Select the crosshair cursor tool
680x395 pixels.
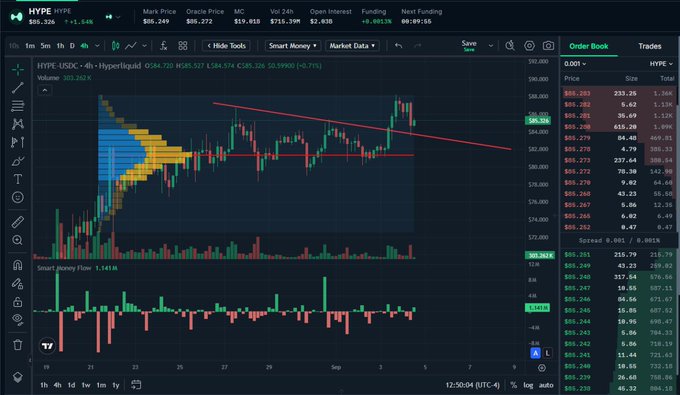pos(18,69)
